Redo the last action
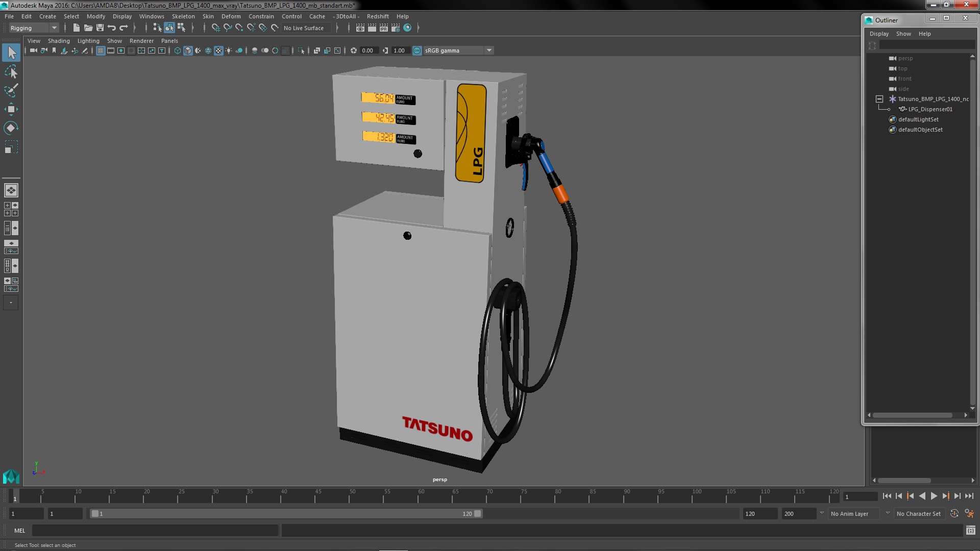The height and width of the screenshot is (551, 980). point(124,28)
